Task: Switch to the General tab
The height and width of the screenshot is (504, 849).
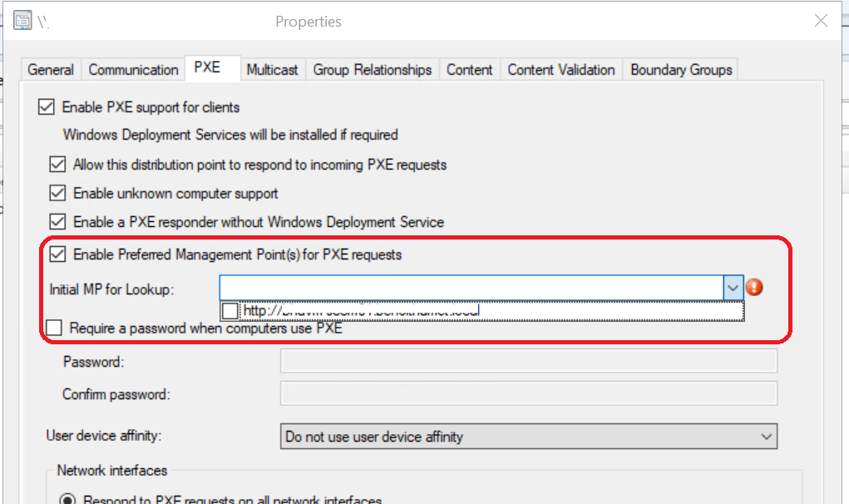Action: click(51, 70)
